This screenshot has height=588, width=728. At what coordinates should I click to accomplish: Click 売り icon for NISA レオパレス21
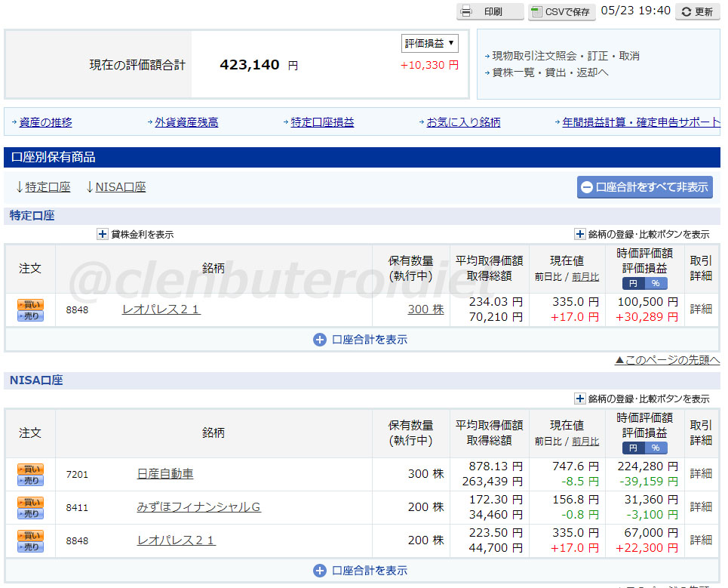(31, 546)
